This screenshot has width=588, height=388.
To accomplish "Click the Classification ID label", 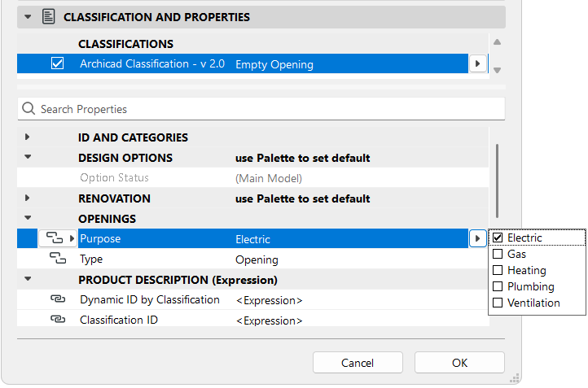I will coord(119,320).
